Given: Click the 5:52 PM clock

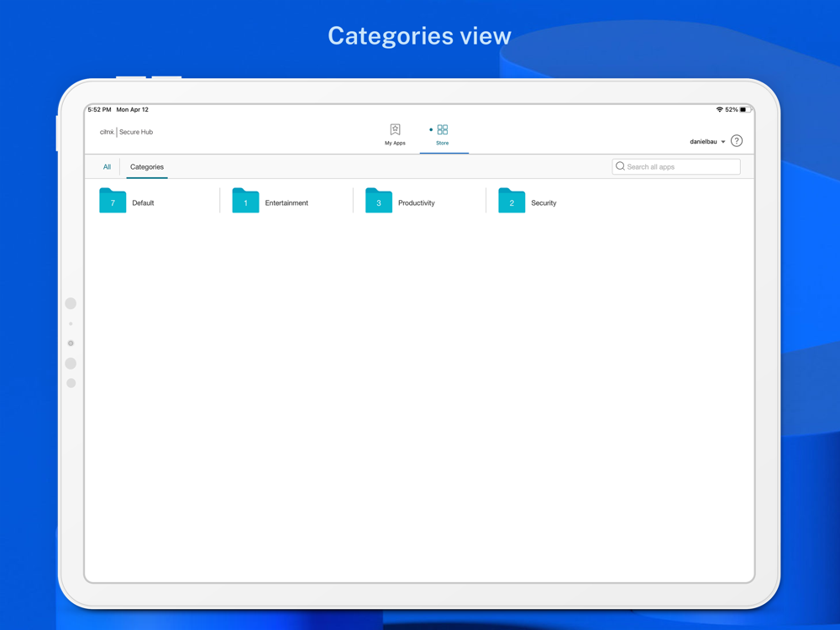Looking at the screenshot, I should coord(100,109).
